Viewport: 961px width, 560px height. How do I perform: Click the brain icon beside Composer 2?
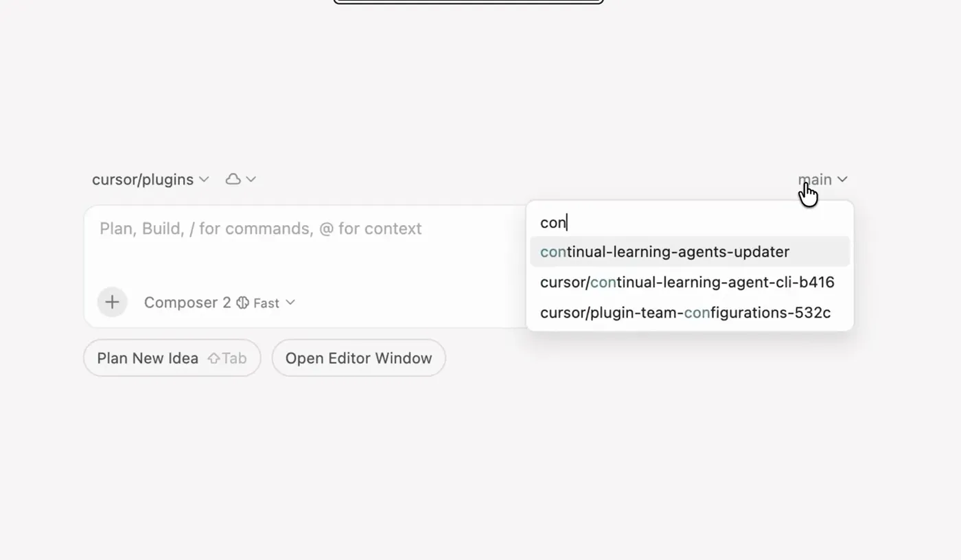pos(242,303)
